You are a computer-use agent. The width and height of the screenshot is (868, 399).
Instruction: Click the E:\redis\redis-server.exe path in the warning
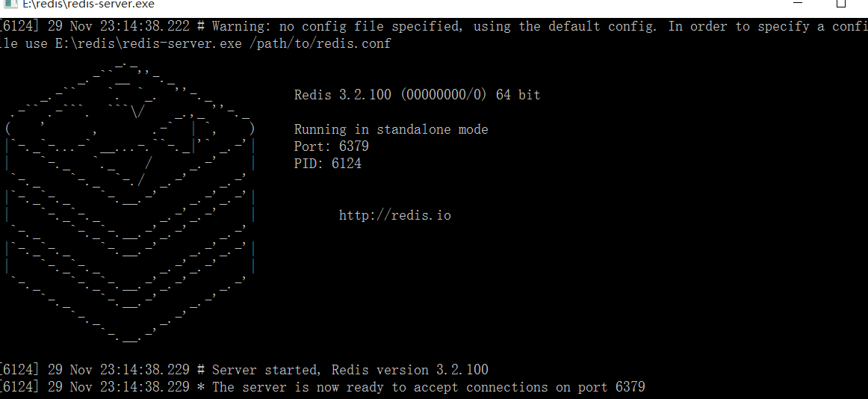click(x=148, y=43)
